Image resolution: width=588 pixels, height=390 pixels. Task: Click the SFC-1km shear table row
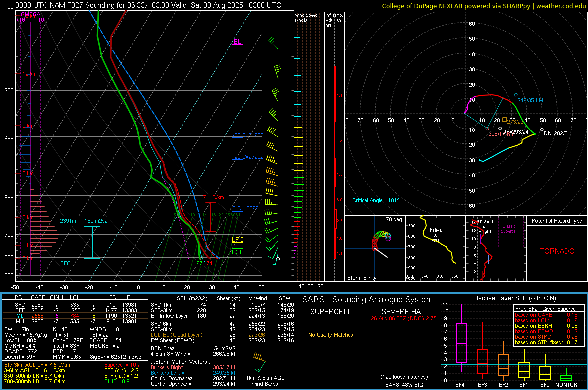coord(222,305)
